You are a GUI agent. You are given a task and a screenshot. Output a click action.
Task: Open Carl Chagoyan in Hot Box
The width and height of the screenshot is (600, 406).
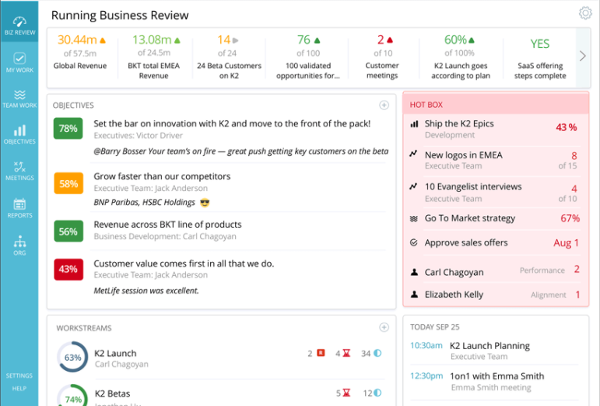(x=455, y=271)
